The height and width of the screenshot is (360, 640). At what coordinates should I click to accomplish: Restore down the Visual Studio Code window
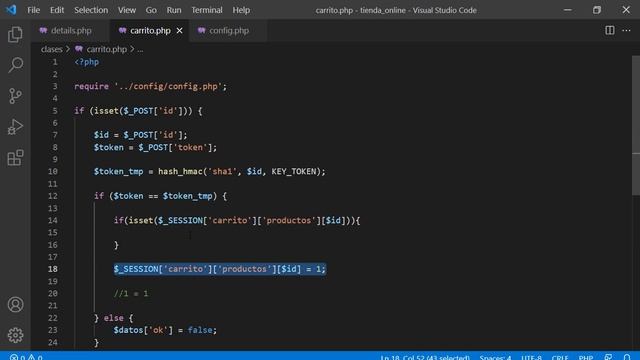[597, 10]
